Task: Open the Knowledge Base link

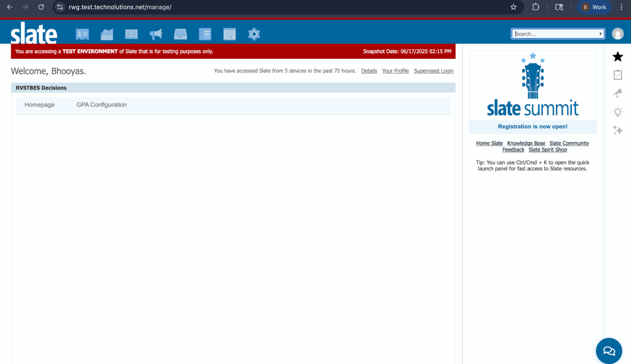Action: 526,143
